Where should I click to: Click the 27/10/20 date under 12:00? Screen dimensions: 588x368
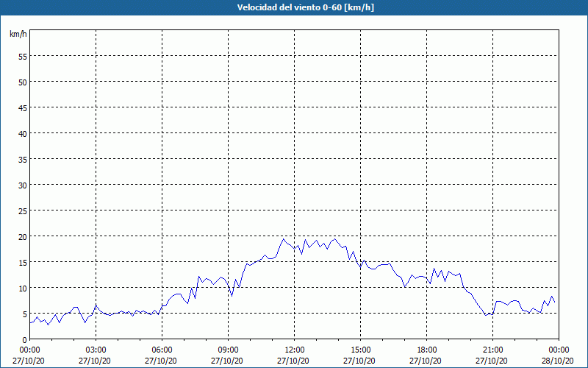293,361
